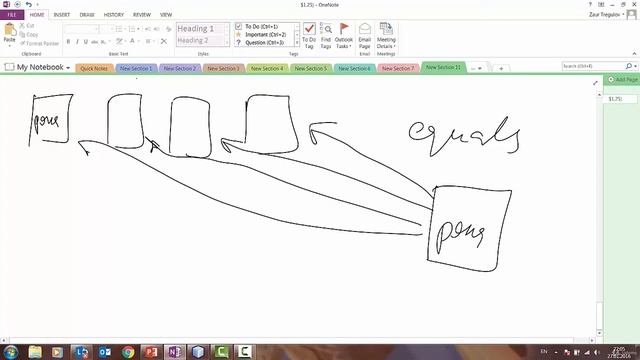Select the To Do (Ctrl+1) tag checkbox
Screen dimensions: 640x360
coord(238,26)
